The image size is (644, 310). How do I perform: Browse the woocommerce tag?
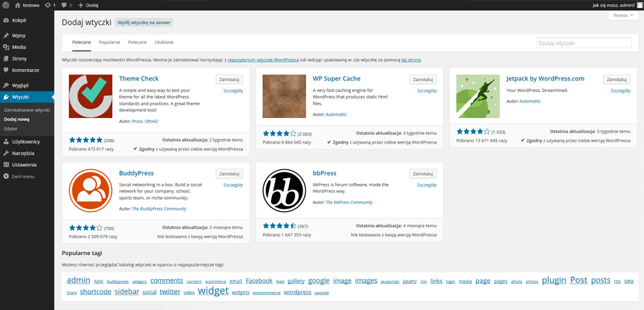point(266,293)
